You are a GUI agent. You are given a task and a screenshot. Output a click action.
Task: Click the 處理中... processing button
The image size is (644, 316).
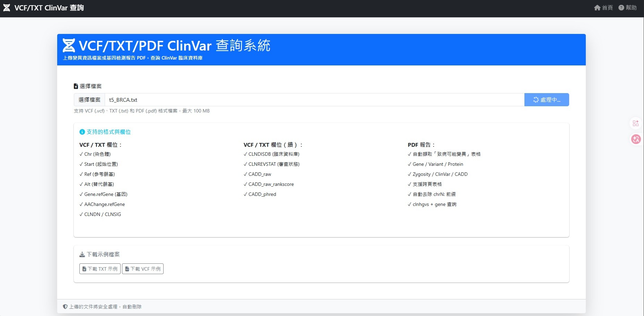[x=547, y=100]
